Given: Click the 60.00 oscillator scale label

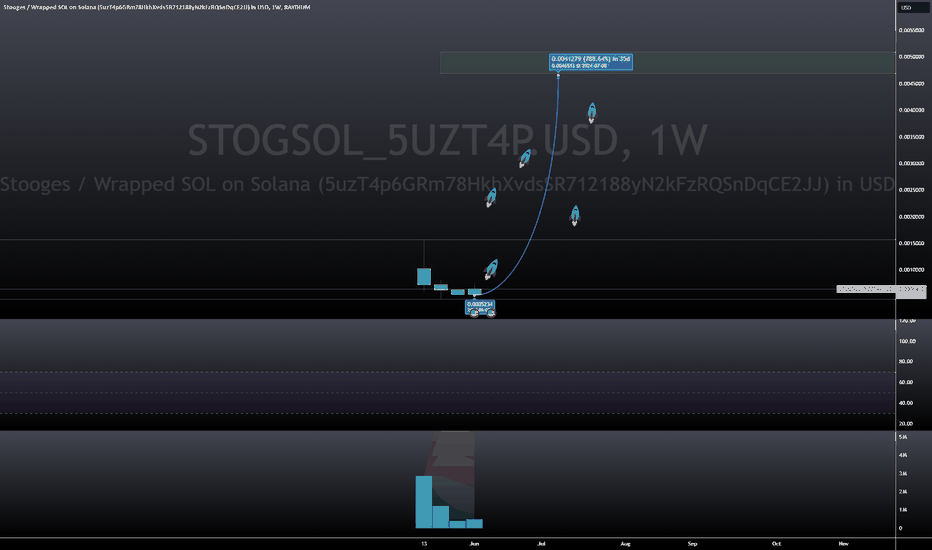Looking at the screenshot, I should [906, 382].
